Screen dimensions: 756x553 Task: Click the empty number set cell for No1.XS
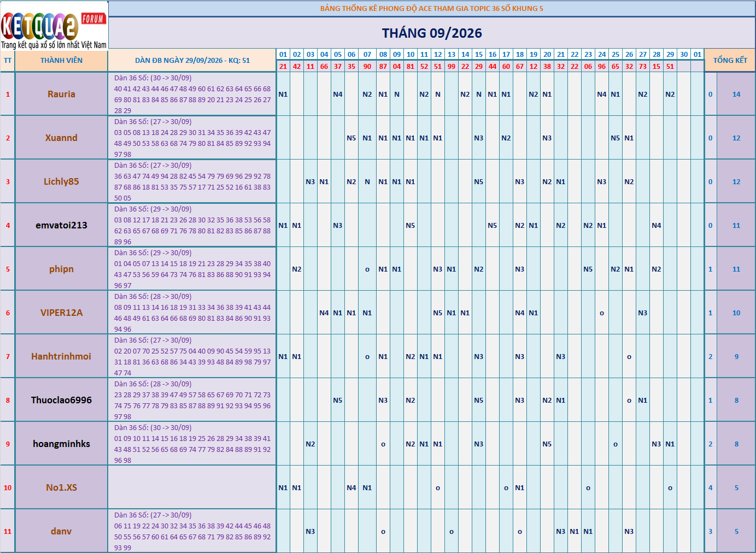tap(192, 487)
